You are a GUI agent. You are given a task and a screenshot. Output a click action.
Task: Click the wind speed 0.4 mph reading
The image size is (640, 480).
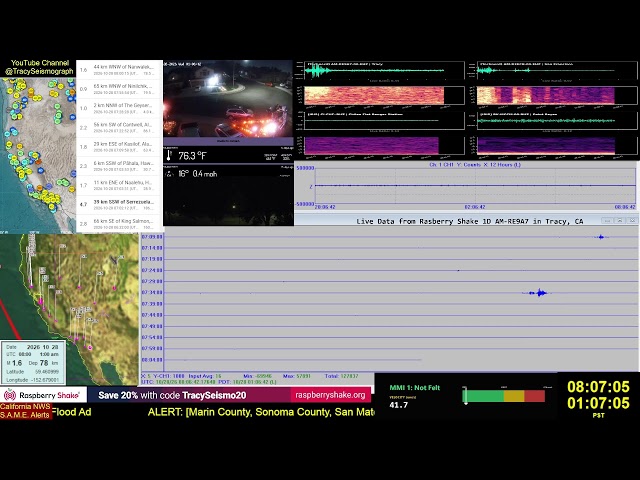[x=204, y=174]
